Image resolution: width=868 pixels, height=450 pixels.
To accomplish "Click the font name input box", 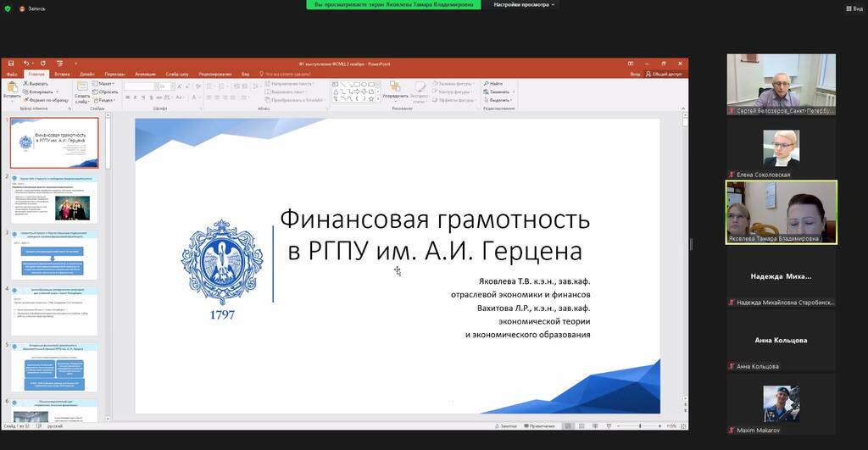I will click(x=138, y=86).
